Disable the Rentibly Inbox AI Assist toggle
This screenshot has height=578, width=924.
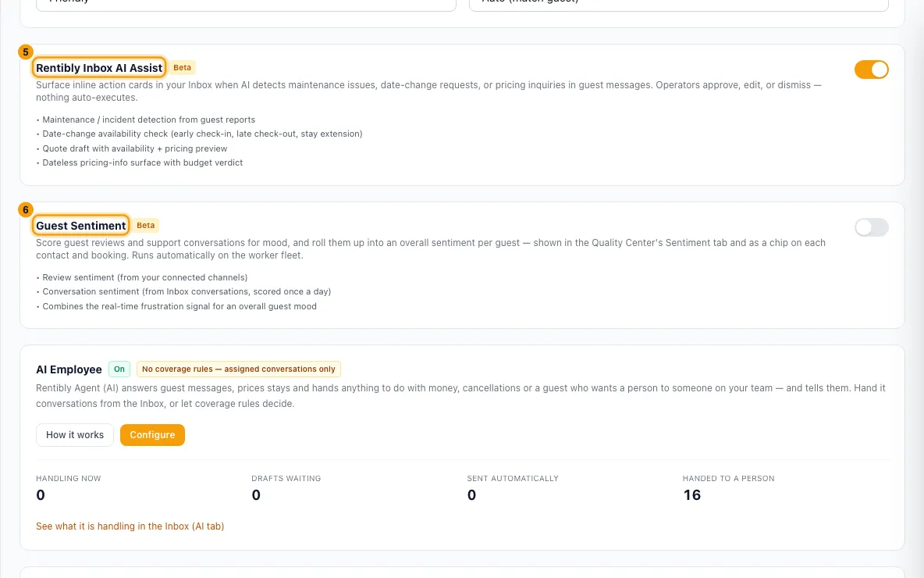coord(871,70)
